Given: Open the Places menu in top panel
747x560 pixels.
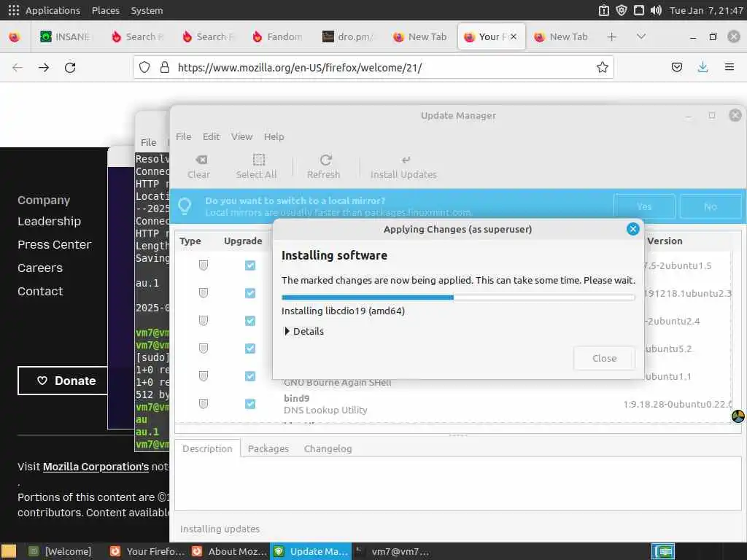Looking at the screenshot, I should (x=106, y=10).
